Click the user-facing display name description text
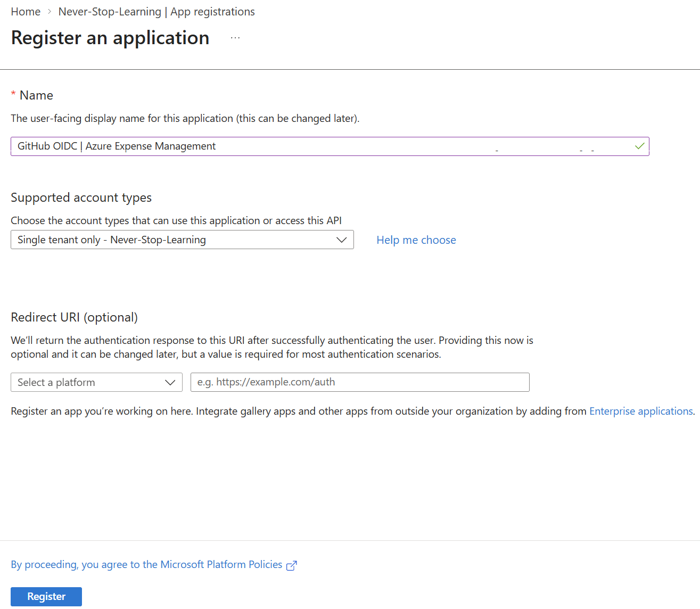This screenshot has height=609, width=700. (x=185, y=118)
